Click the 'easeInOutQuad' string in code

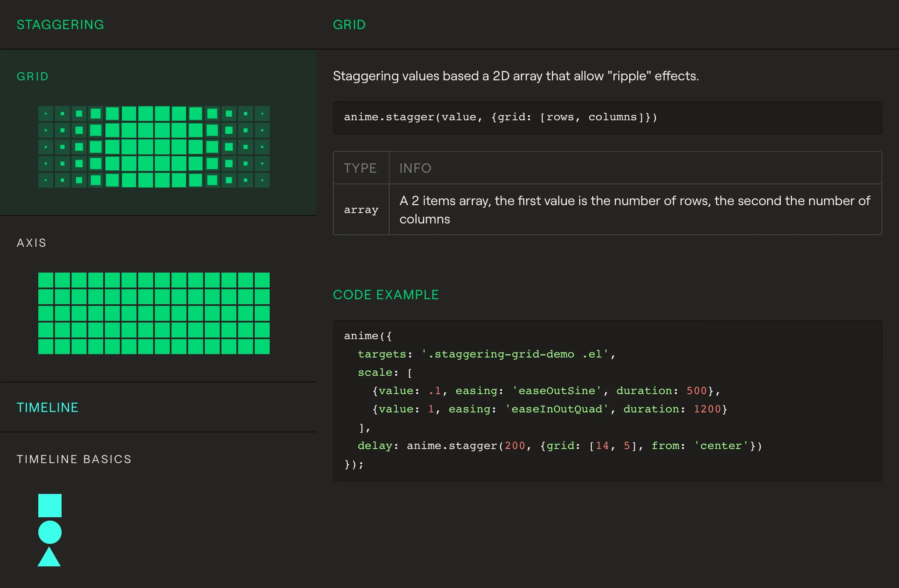pos(557,409)
